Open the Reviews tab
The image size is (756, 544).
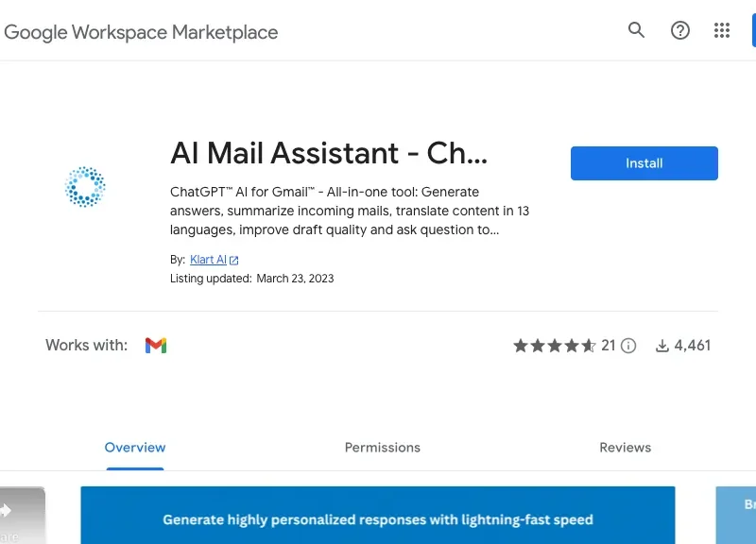(625, 447)
